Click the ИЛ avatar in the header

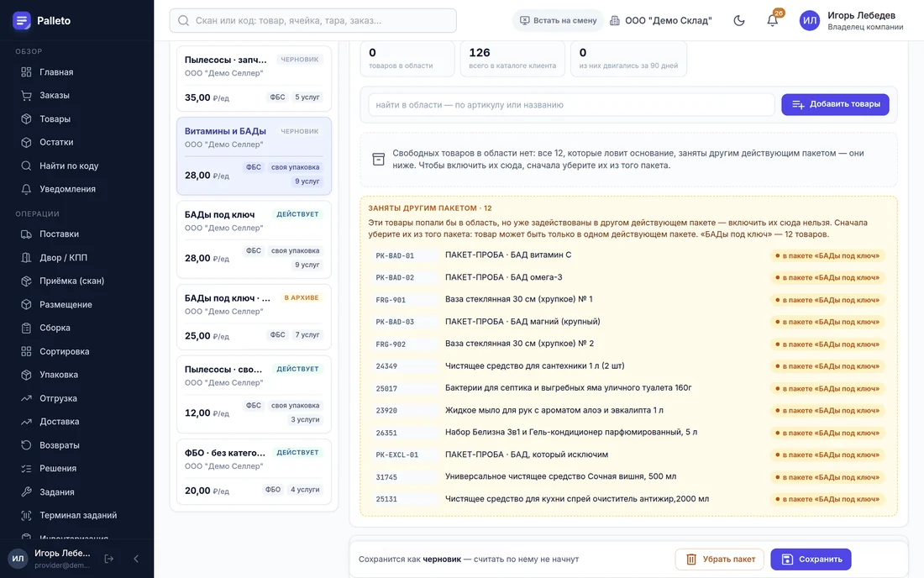(810, 21)
